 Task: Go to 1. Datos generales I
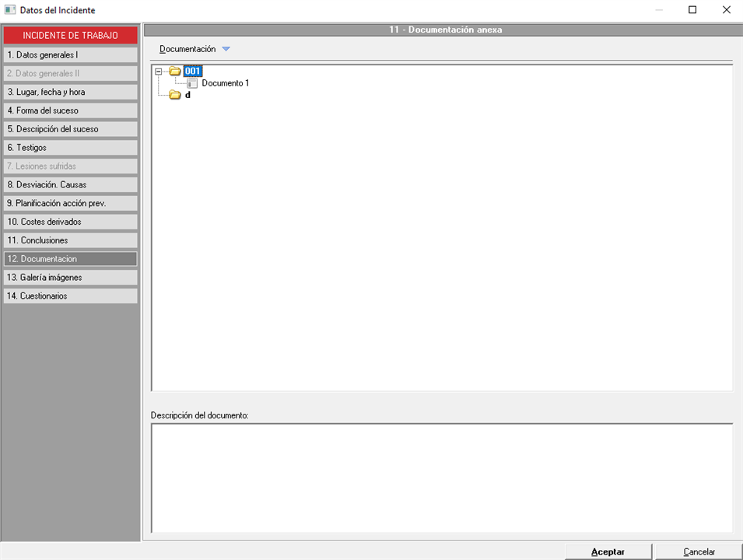(x=70, y=55)
